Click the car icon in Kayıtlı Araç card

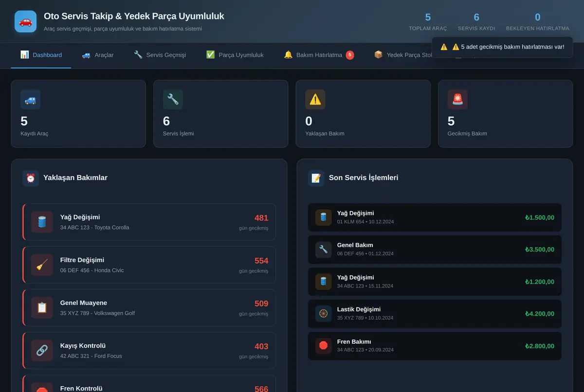coord(30,99)
